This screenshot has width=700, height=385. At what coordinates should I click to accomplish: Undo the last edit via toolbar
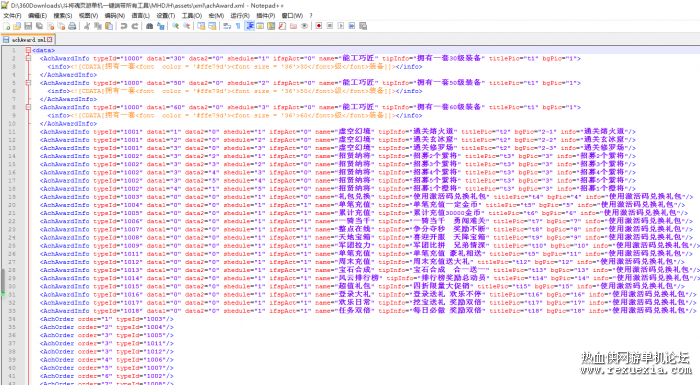tap(124, 26)
